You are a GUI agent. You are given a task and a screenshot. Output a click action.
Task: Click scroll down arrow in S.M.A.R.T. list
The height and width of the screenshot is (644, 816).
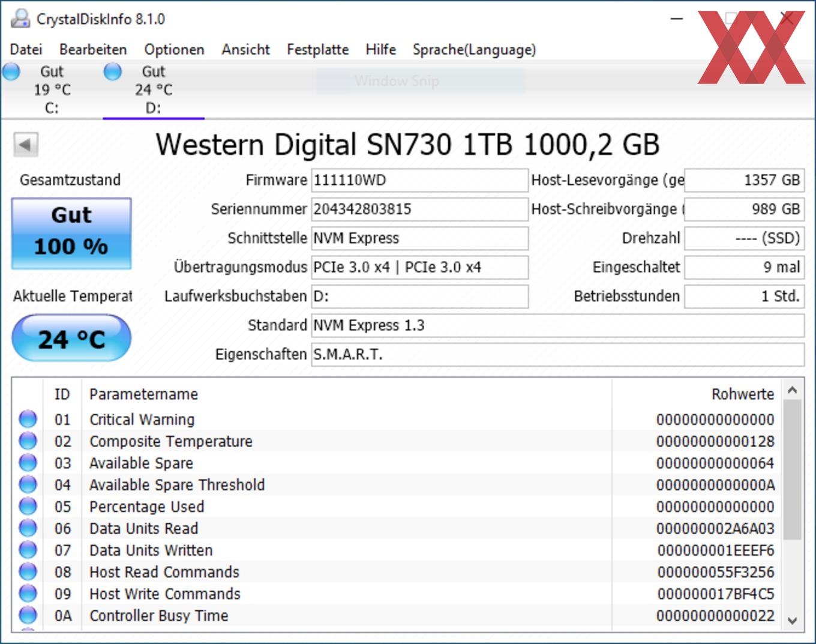tap(792, 621)
